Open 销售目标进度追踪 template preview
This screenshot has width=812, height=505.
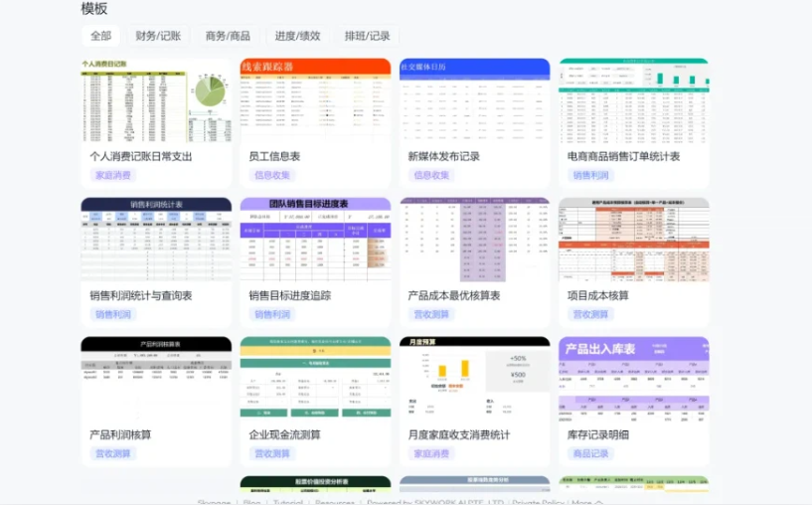click(315, 240)
